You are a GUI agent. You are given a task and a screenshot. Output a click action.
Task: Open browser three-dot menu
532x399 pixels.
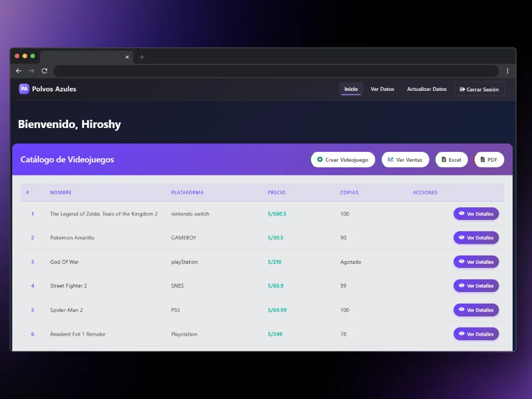(x=507, y=71)
